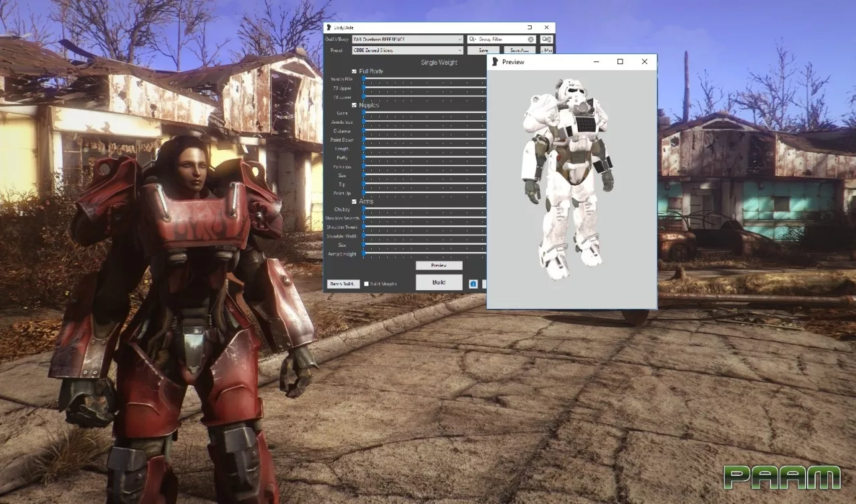The image size is (856, 504).
Task: Click the 'Single Weight' heading text
Action: pyautogui.click(x=439, y=62)
